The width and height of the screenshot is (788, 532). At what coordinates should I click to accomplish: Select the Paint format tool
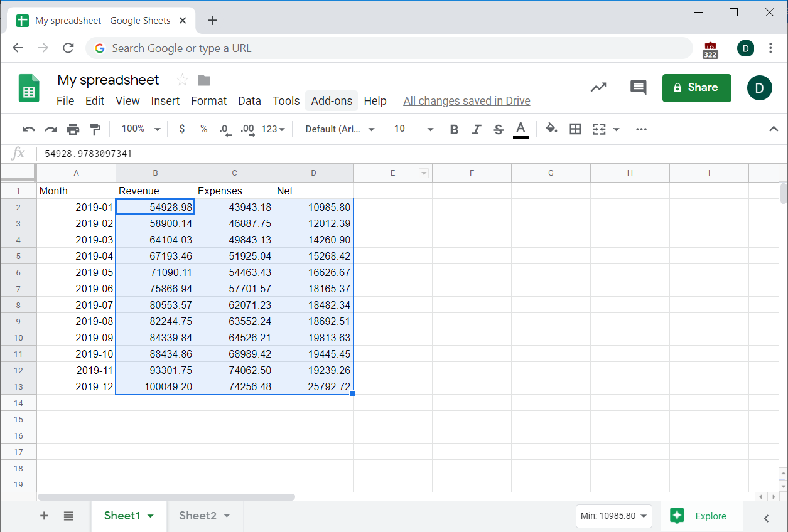[x=95, y=129]
